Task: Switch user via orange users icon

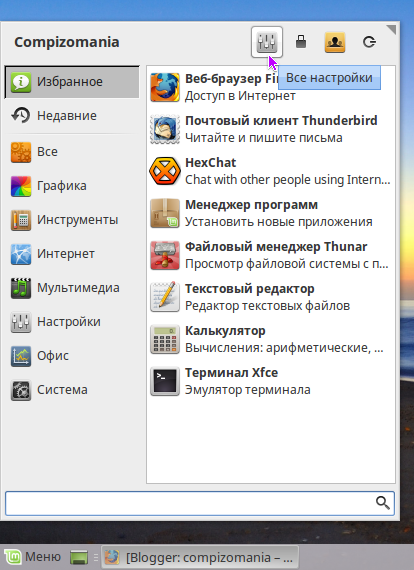Action: (335, 42)
